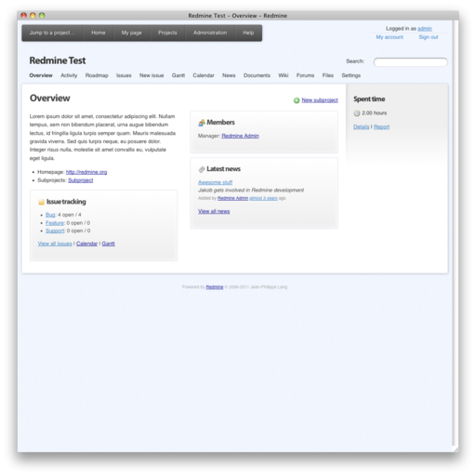476x476 pixels.
Task: Open the Issues tab
Action: coord(124,75)
